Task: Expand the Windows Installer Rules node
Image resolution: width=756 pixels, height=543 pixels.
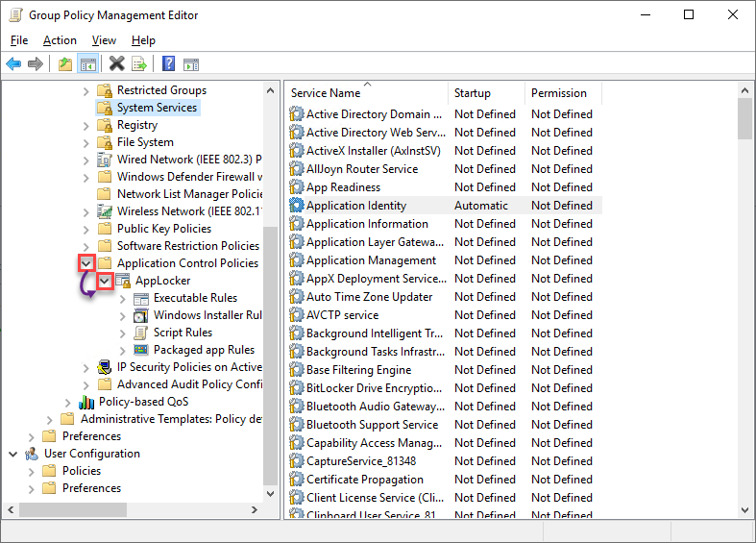Action: (122, 316)
